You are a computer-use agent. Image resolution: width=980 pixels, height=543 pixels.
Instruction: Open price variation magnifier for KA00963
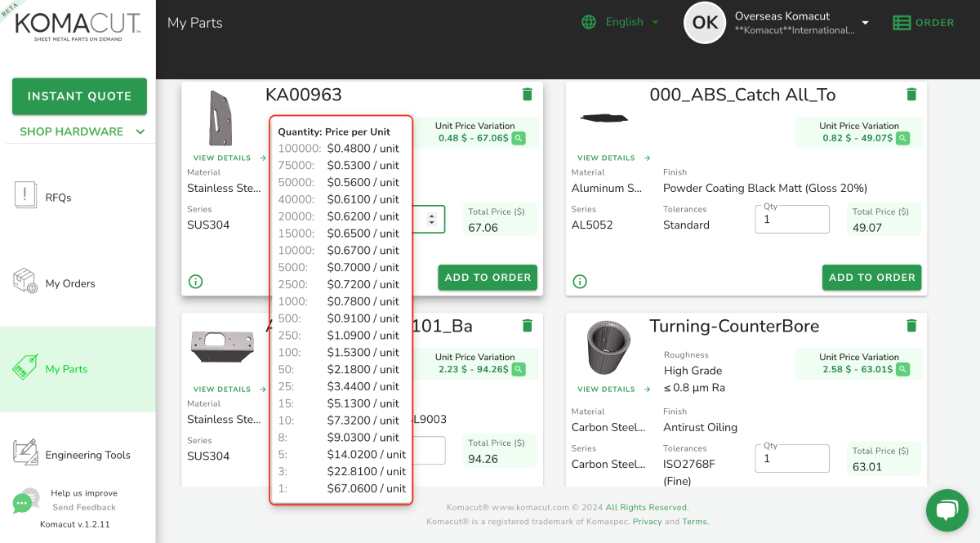pyautogui.click(x=519, y=138)
